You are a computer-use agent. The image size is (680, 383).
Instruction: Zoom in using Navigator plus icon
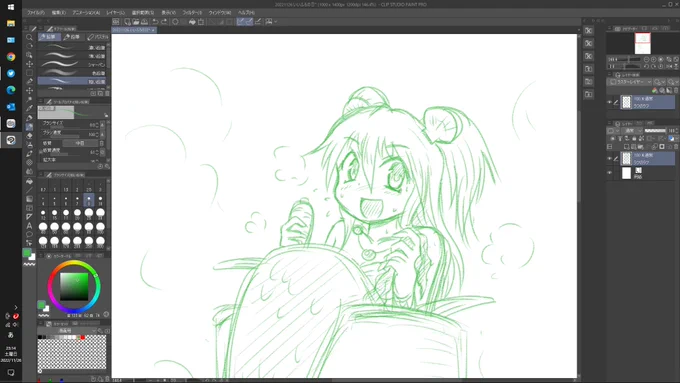[x=654, y=59]
